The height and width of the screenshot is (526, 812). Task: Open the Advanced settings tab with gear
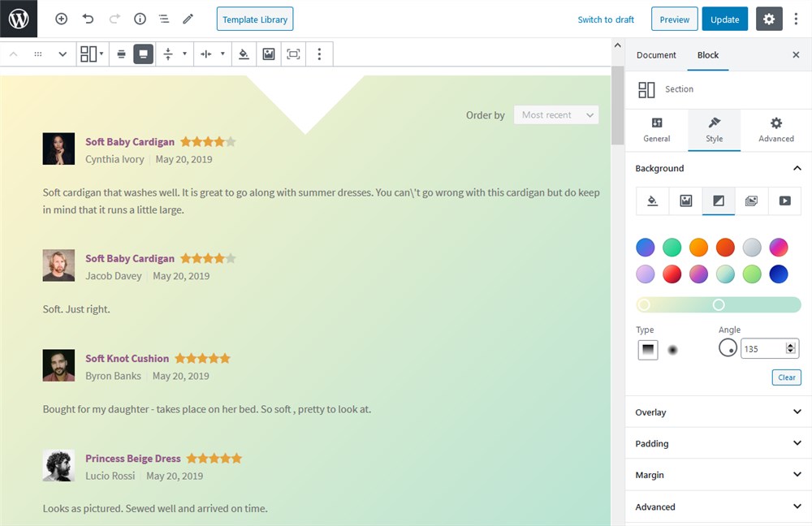point(775,130)
